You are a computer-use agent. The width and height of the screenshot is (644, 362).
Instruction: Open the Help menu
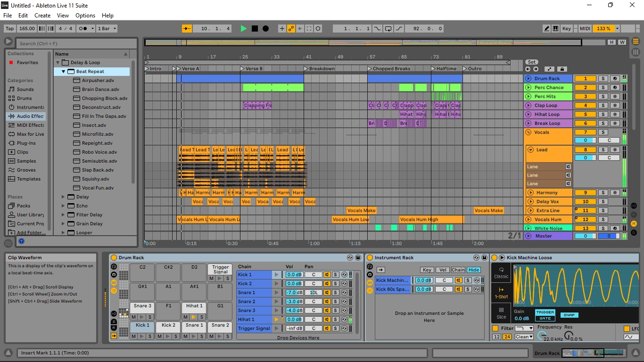(107, 16)
